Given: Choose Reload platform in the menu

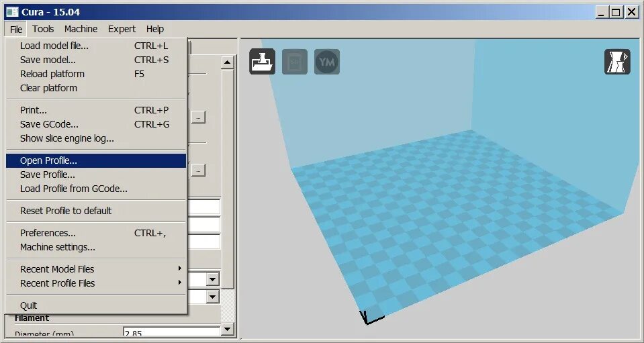Looking at the screenshot, I should tap(96, 74).
